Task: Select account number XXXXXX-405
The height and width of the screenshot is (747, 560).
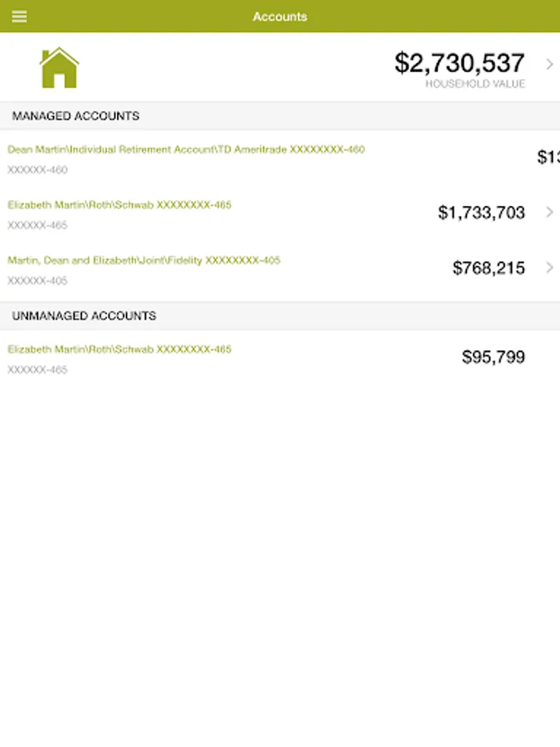Action: pos(37,281)
